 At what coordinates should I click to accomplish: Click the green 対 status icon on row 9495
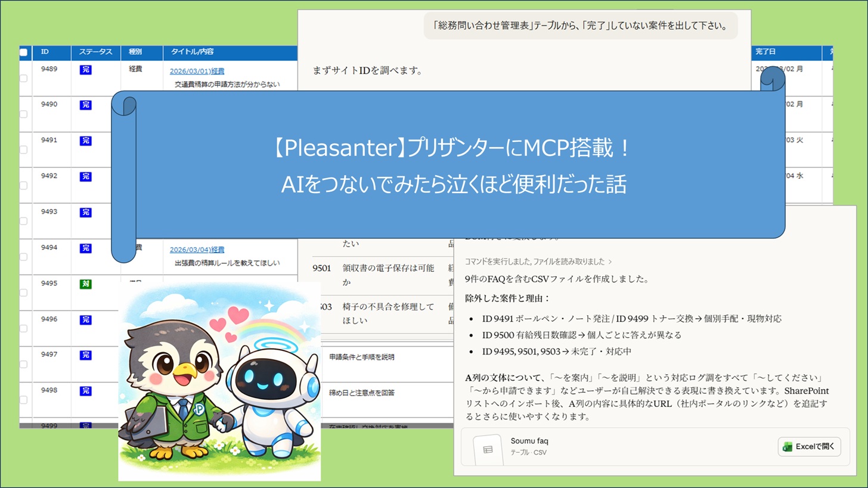click(85, 284)
